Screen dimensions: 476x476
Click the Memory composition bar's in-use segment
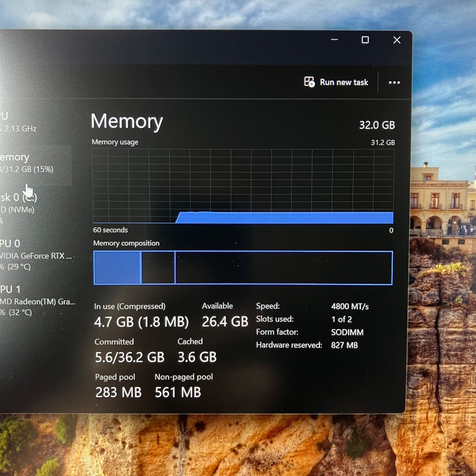coord(117,268)
